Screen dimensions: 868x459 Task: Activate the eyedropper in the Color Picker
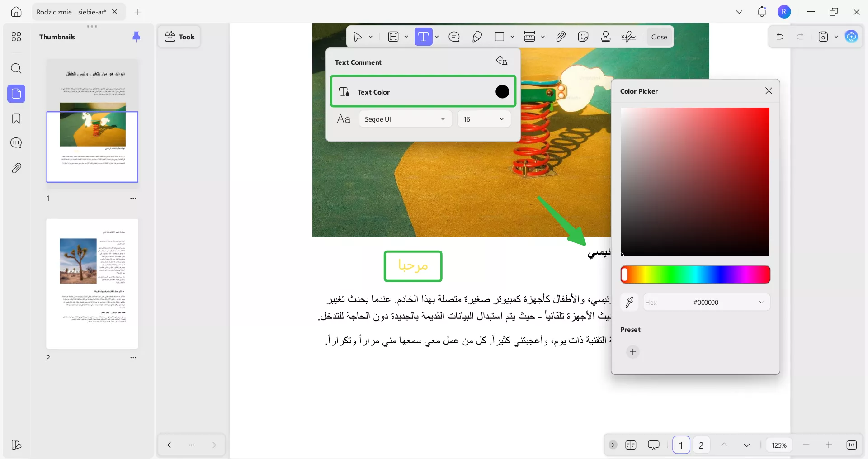point(630,302)
